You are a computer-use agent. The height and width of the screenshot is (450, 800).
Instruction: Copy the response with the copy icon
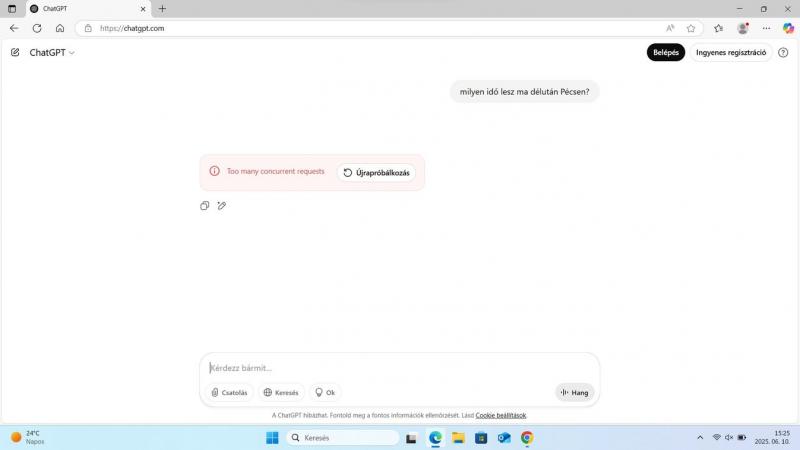(x=205, y=206)
